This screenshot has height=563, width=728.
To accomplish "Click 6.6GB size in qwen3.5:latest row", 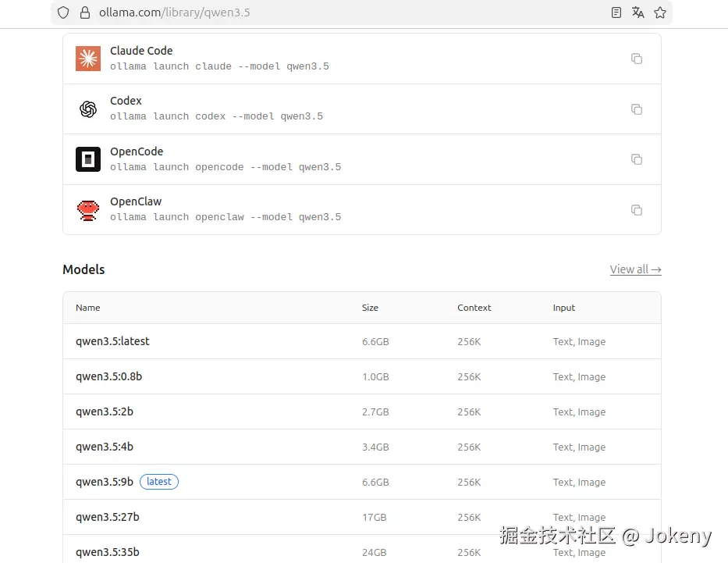I will pos(375,342).
